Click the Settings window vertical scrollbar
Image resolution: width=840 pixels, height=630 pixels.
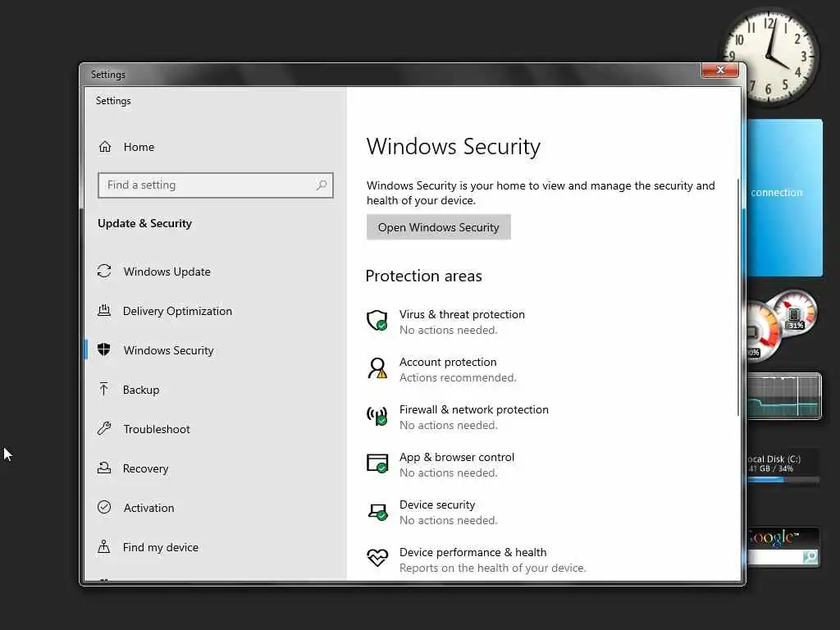coord(738,297)
